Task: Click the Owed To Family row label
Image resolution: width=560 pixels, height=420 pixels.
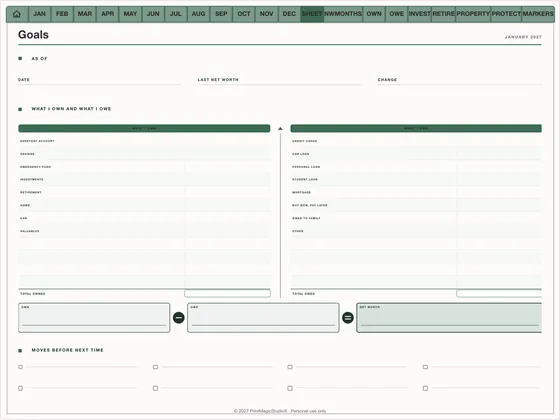Action: point(306,218)
